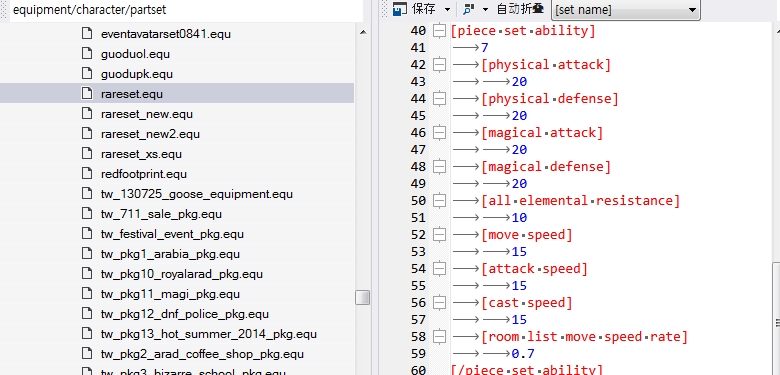
Task: Select guoduol.equ file name
Action: (x=135, y=54)
